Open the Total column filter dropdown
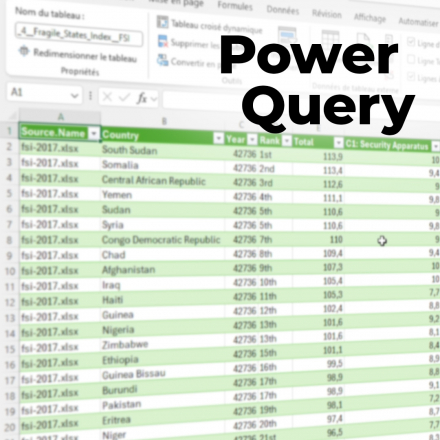 coord(339,143)
